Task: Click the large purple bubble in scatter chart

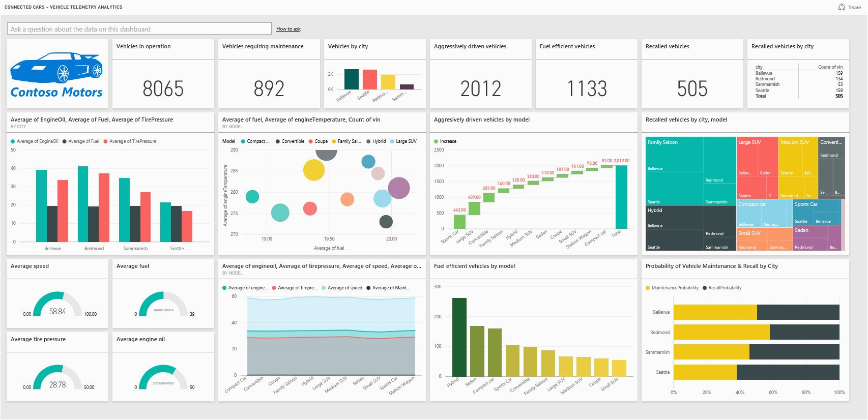Action: click(399, 188)
